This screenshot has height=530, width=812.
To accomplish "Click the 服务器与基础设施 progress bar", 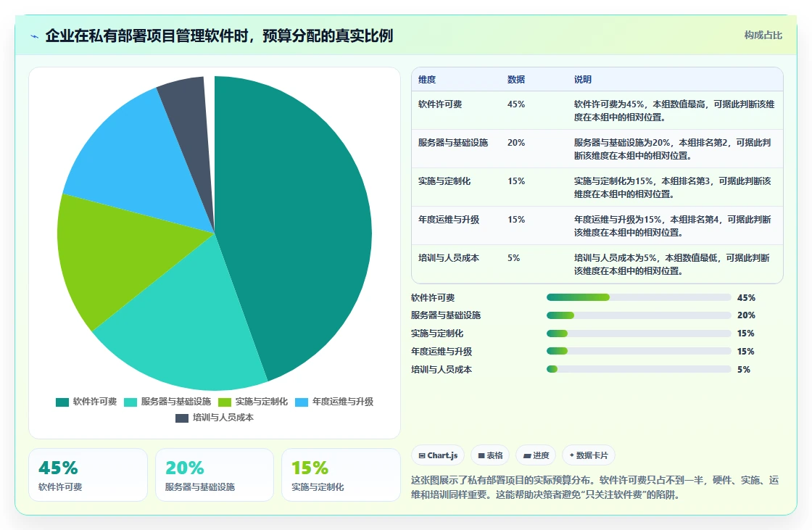I will [x=639, y=315].
